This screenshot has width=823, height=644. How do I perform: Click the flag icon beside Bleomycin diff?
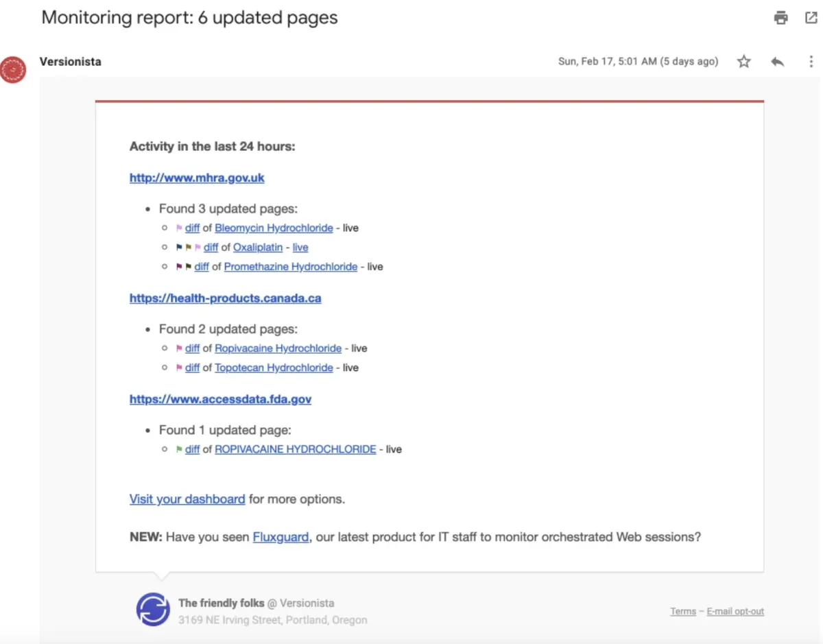click(180, 228)
